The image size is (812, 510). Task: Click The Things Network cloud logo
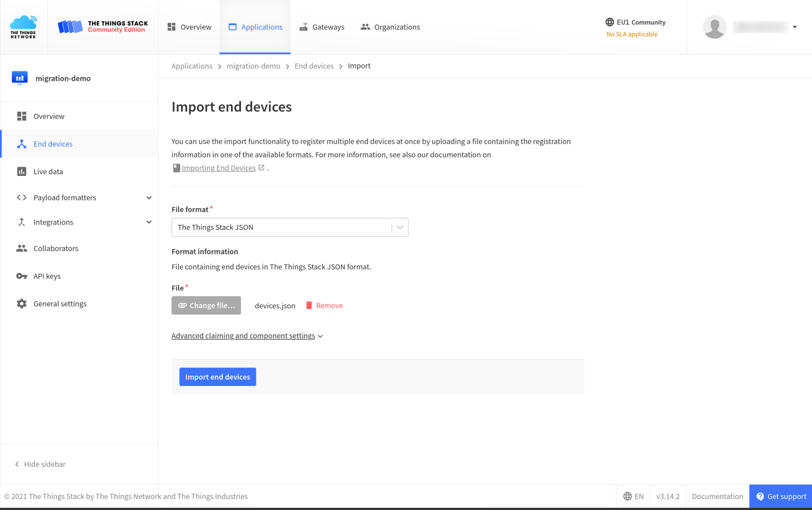(x=23, y=27)
